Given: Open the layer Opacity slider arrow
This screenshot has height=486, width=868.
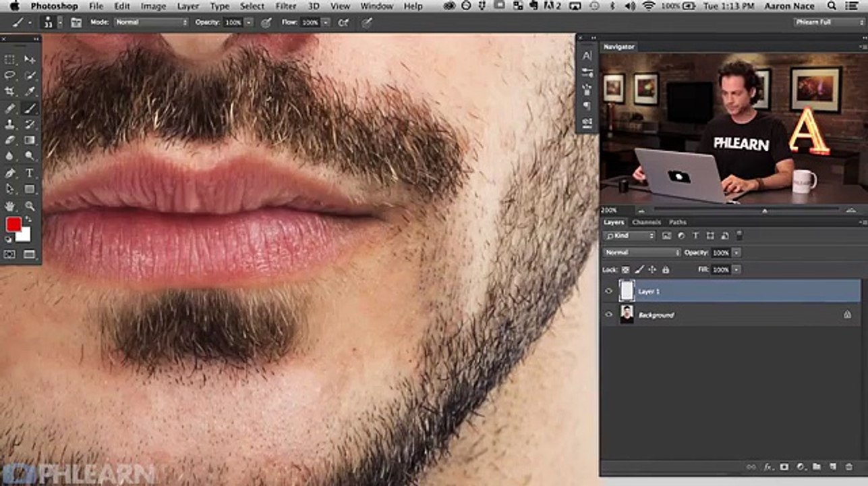Looking at the screenshot, I should click(x=736, y=252).
